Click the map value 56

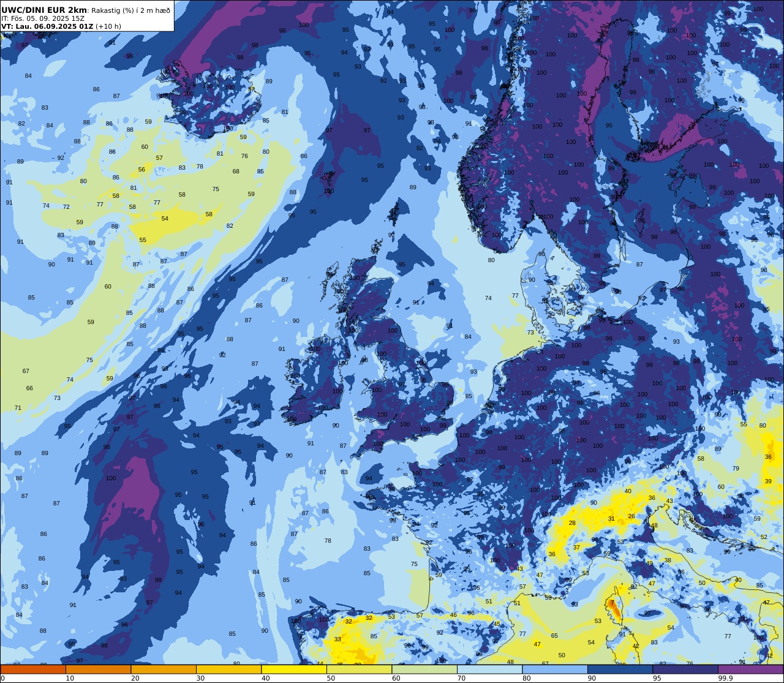(141, 170)
